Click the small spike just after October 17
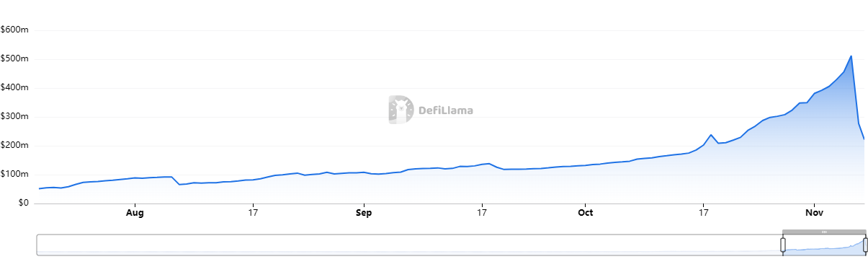This screenshot has width=868, height=267. coord(711,135)
